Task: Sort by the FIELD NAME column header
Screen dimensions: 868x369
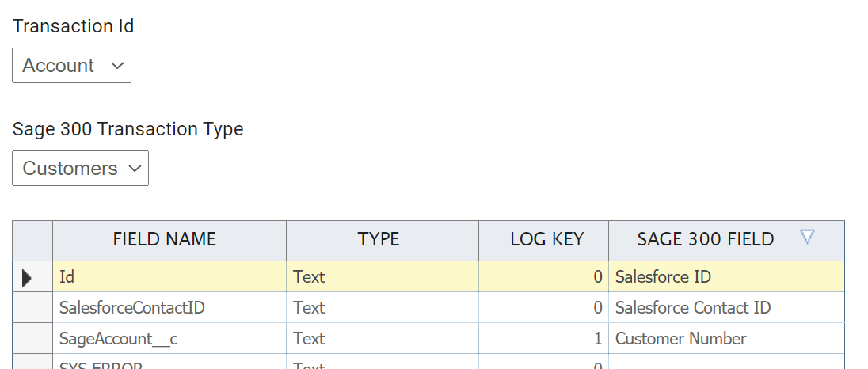Action: (x=165, y=239)
